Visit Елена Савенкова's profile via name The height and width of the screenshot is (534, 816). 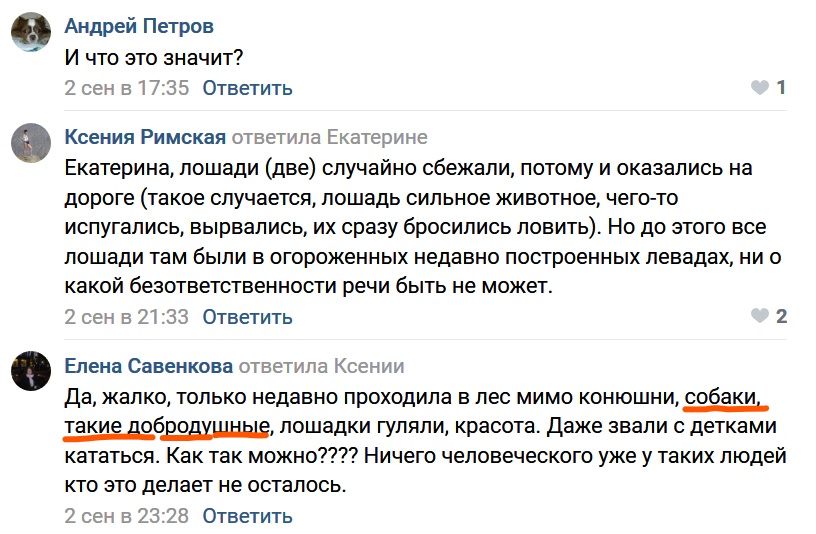tap(148, 366)
